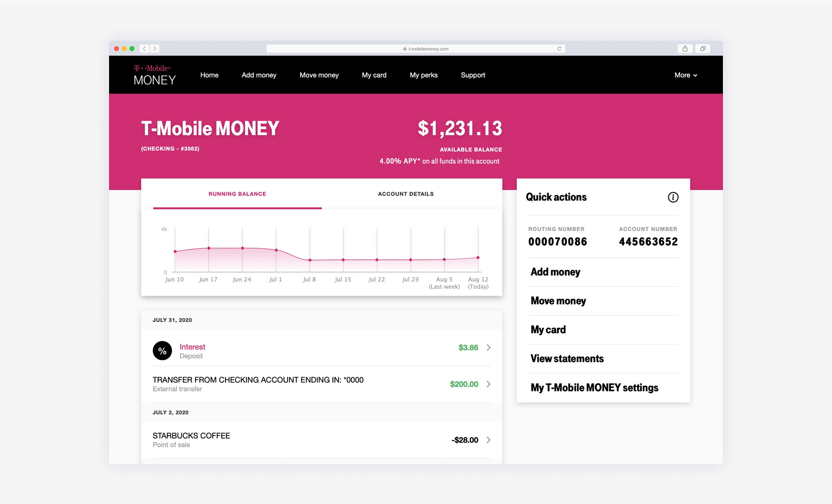
Task: Click the Interest percent icon
Action: pos(162,351)
